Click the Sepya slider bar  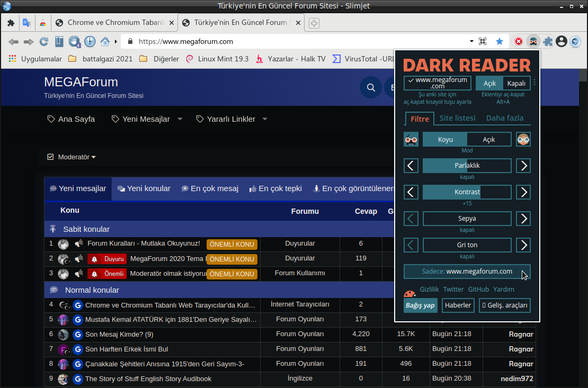tap(467, 219)
